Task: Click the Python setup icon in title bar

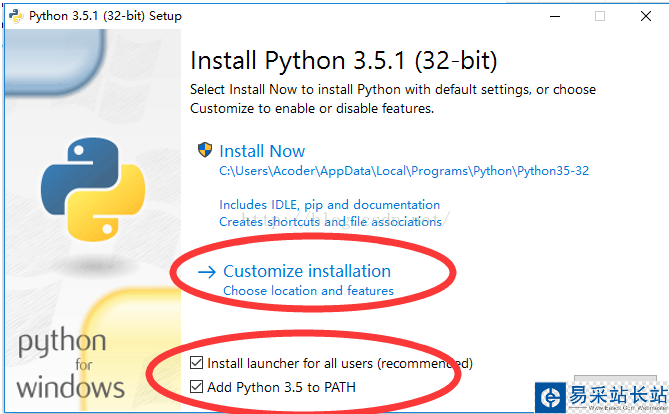Action: click(x=14, y=16)
